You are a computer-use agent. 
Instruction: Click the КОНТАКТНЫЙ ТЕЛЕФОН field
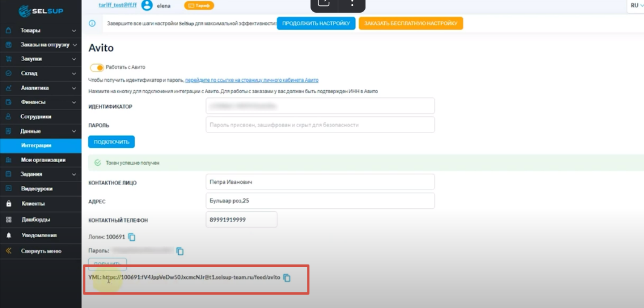pyautogui.click(x=242, y=220)
